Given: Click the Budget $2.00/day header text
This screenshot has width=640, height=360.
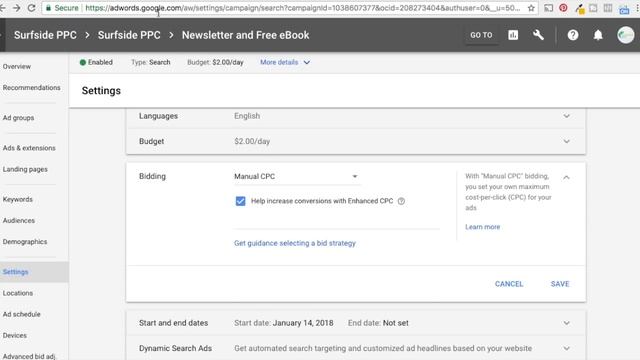Looking at the screenshot, I should pos(215,62).
